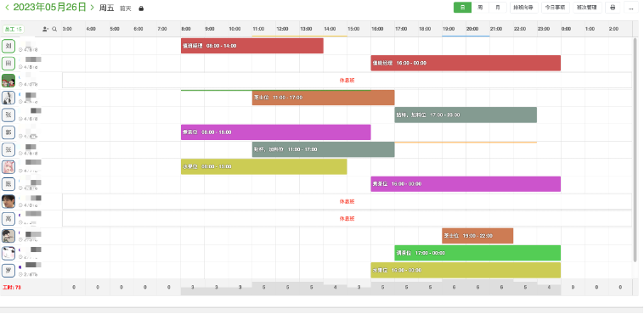This screenshot has height=314, width=644.
Task: Open the 排班向导 scheduling wizard
Action: (x=524, y=8)
